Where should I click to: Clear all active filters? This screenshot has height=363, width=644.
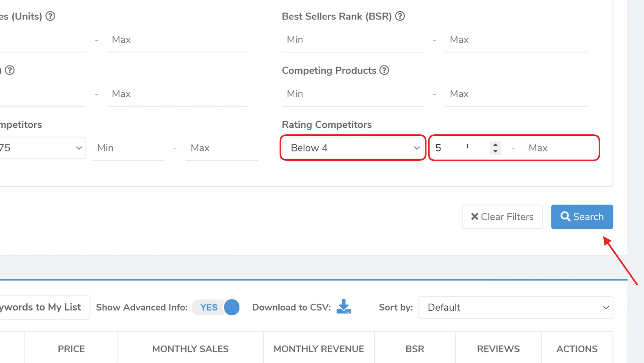click(x=502, y=217)
